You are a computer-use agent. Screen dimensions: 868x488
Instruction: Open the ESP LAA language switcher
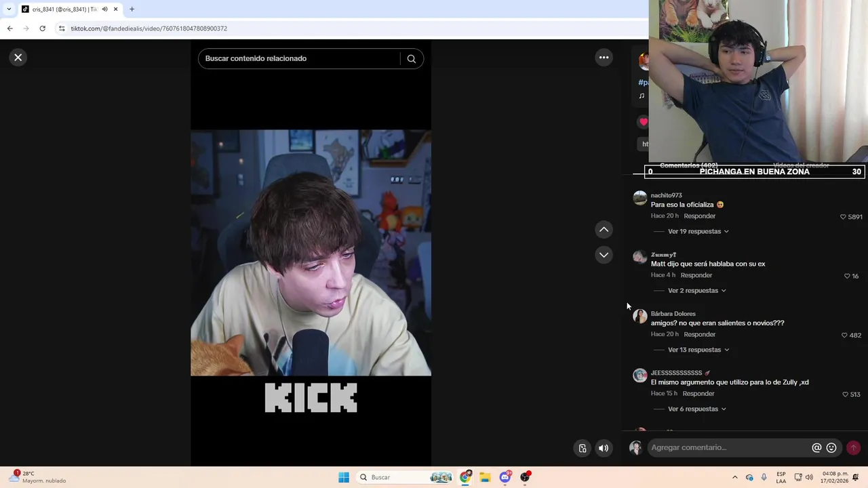tap(781, 477)
